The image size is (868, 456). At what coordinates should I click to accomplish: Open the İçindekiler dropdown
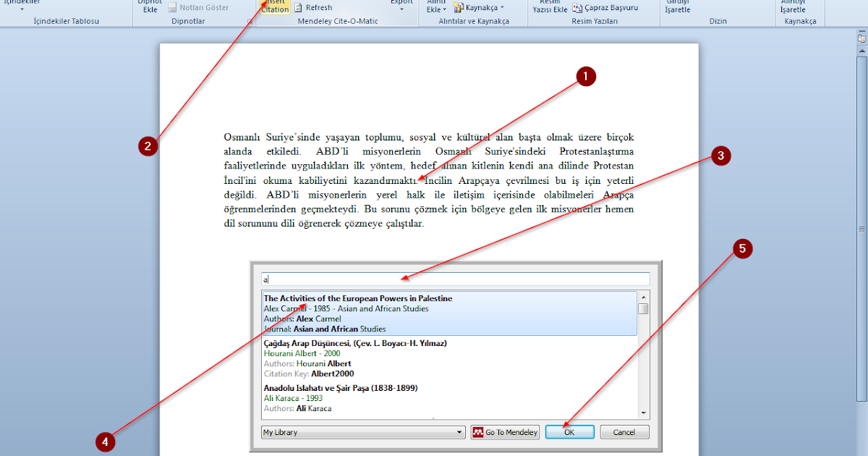[x=22, y=5]
